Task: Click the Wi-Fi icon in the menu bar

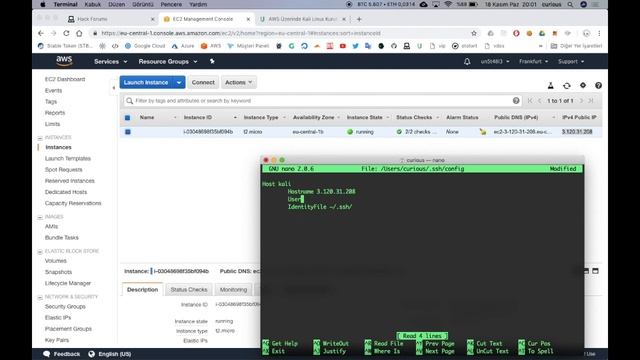Action: (x=448, y=4)
